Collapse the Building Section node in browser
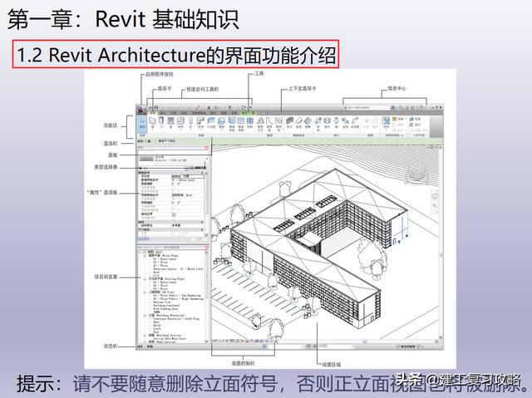 point(145,336)
